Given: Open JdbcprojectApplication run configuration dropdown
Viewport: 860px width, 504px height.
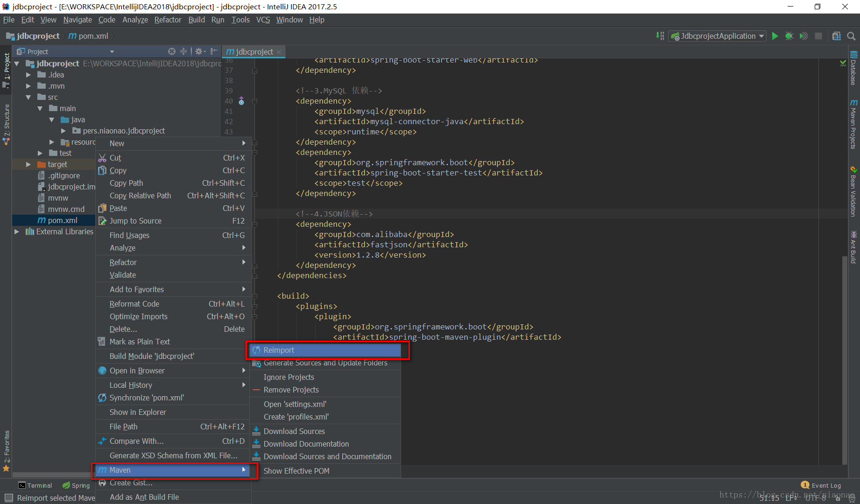Looking at the screenshot, I should (x=718, y=36).
